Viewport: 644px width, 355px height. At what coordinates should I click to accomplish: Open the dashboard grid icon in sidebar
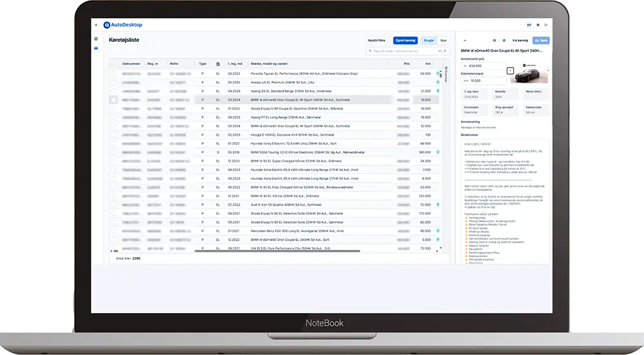point(96,39)
